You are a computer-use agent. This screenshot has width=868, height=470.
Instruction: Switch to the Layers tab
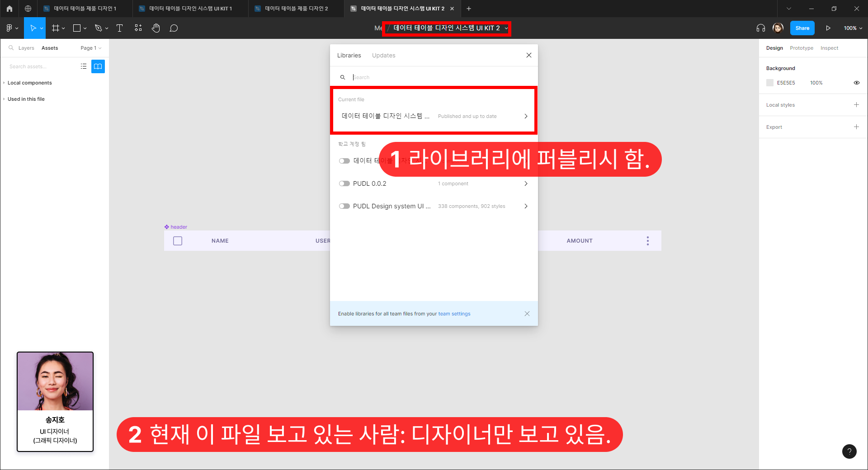pyautogui.click(x=26, y=48)
